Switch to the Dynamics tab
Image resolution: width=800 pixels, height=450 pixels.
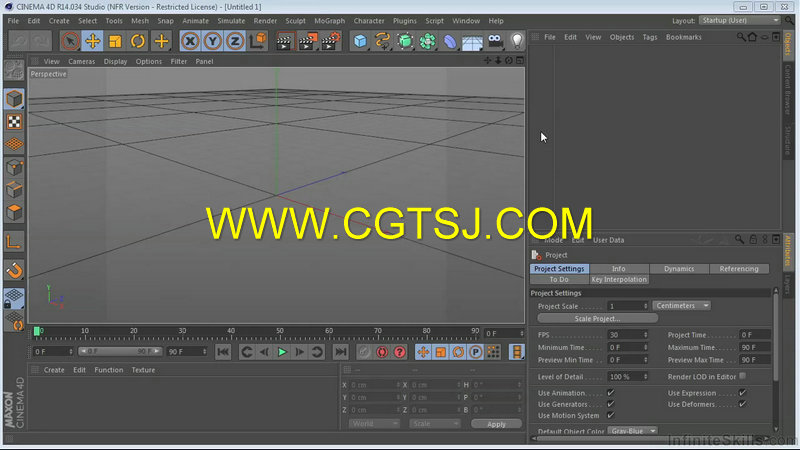(x=679, y=268)
